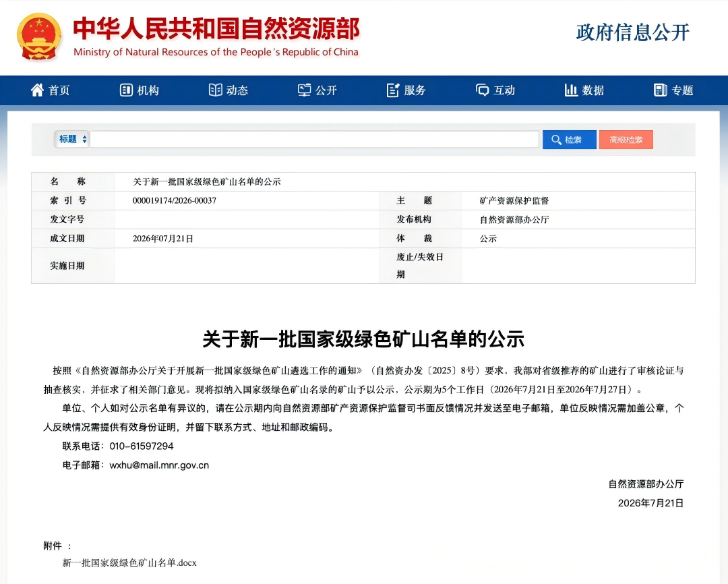The image size is (728, 584).
Task: Click issuing agency value 自然资源部办公厅 in table
Action: 514,220
